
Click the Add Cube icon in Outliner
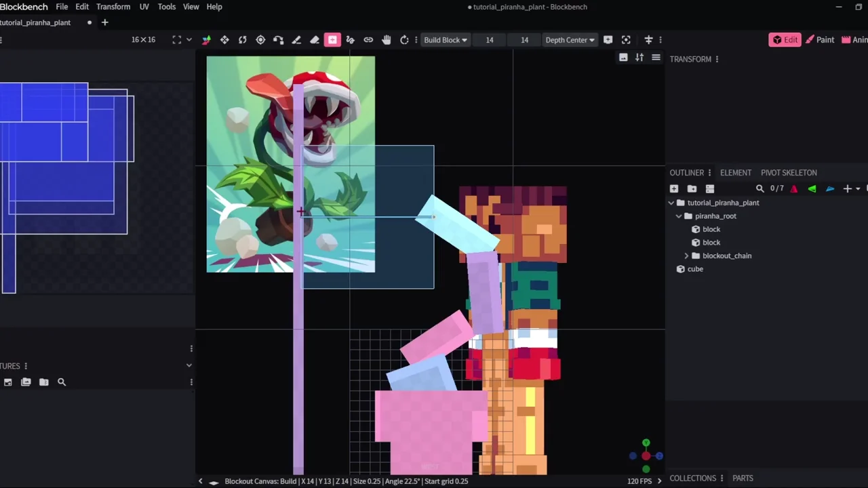pyautogui.click(x=674, y=189)
